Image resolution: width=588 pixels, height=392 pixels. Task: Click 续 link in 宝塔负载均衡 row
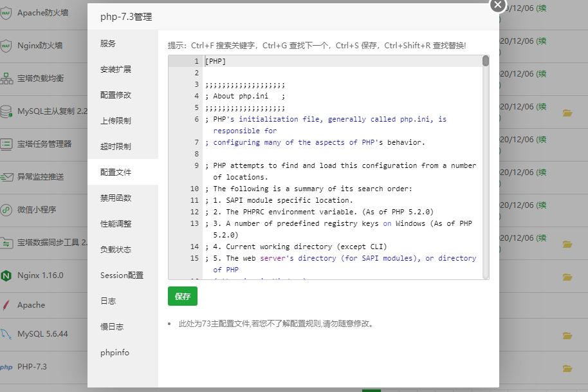pos(541,73)
